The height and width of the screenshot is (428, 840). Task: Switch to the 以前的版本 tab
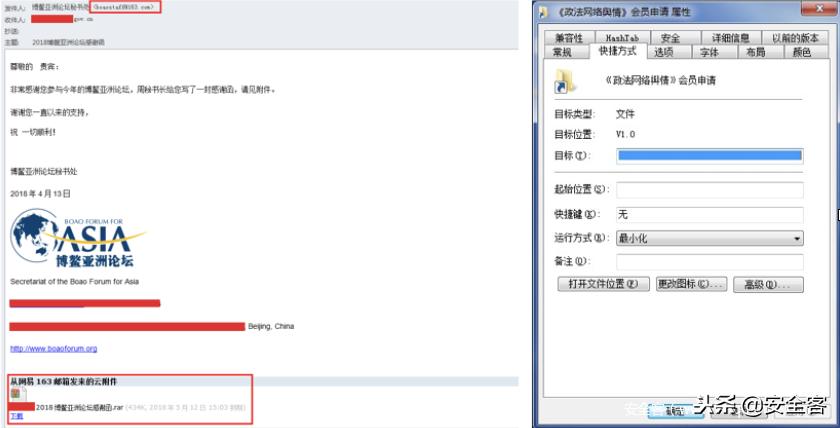click(796, 38)
